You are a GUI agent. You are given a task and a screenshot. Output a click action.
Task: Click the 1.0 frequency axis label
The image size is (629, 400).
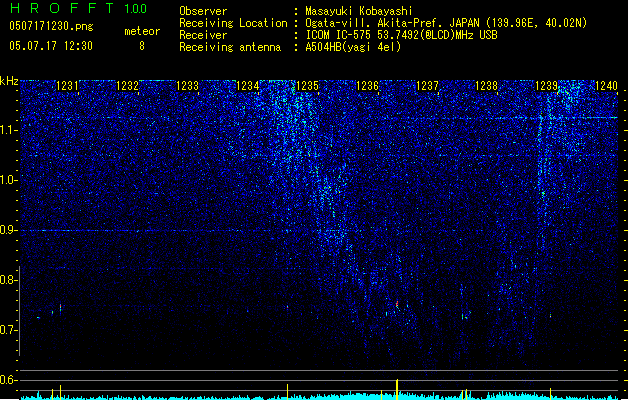click(9, 180)
